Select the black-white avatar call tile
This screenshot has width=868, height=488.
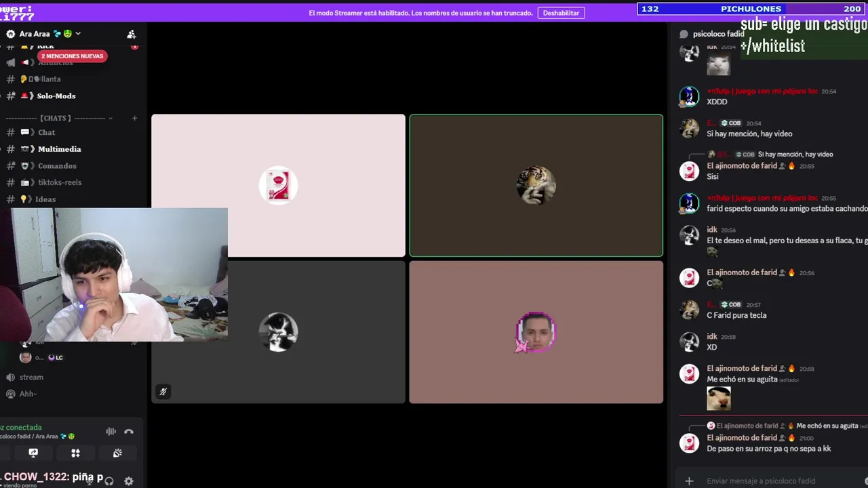(278, 332)
